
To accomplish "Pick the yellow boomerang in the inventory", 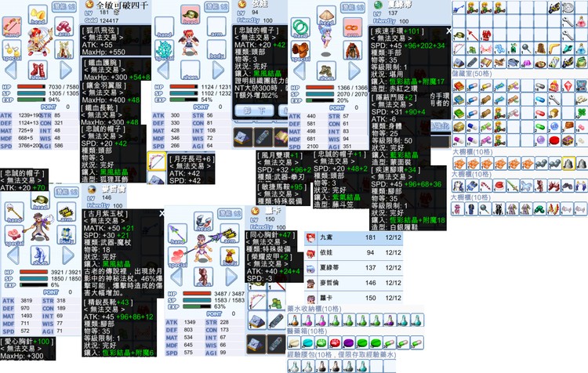I will click(554, 49).
